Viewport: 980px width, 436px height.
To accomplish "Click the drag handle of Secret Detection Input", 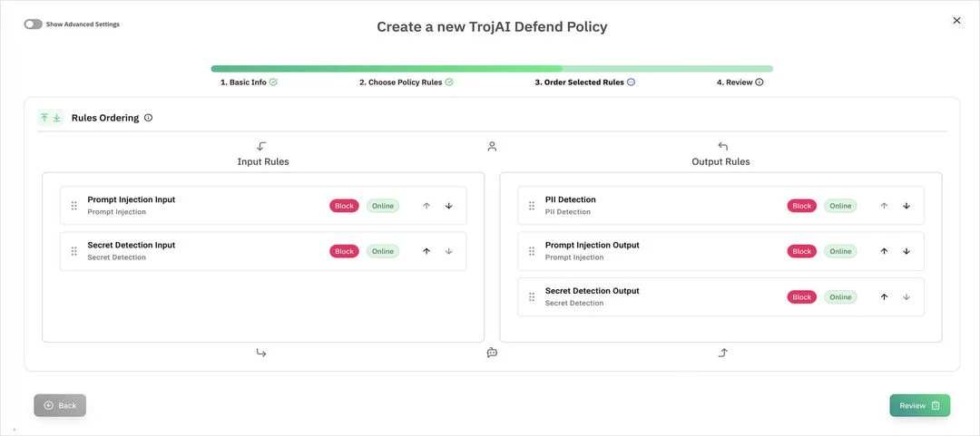I will point(74,251).
